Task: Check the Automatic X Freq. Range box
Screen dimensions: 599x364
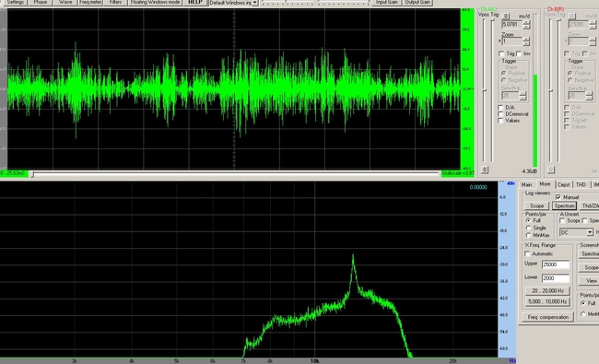Action: tap(527, 254)
